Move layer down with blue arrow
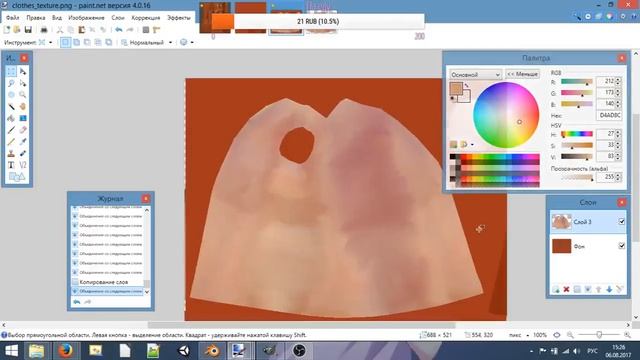640x360 pixels. click(x=609, y=289)
